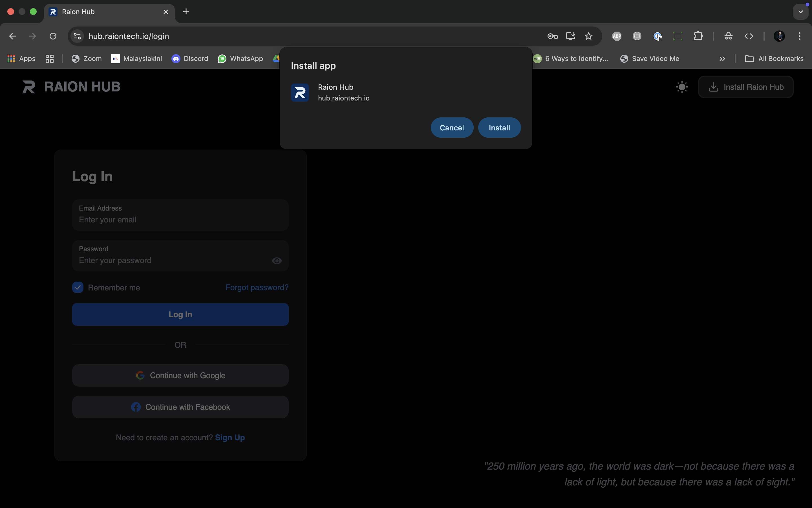
Task: Uncheck the Remember me checkbox
Action: click(78, 287)
